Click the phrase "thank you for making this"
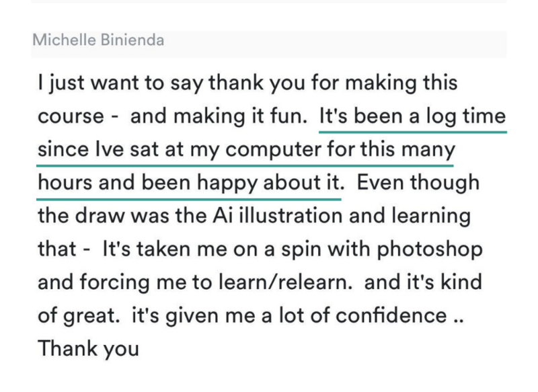Image resolution: width=538 pixels, height=392 pixels. point(333,83)
